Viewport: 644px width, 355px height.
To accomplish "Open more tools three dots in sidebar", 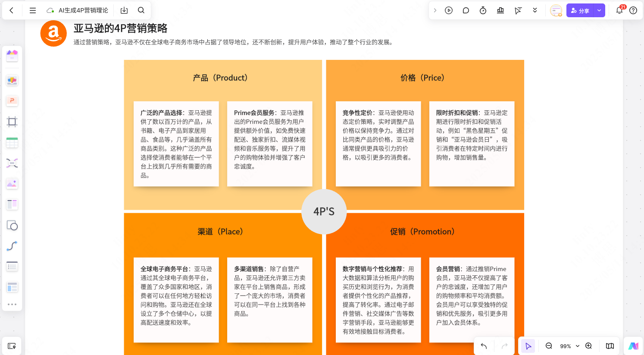I will [12, 304].
